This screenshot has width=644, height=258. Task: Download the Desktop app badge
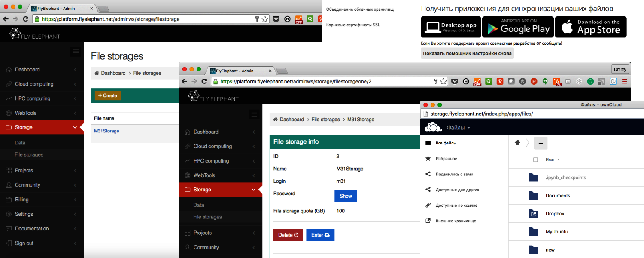click(x=451, y=27)
